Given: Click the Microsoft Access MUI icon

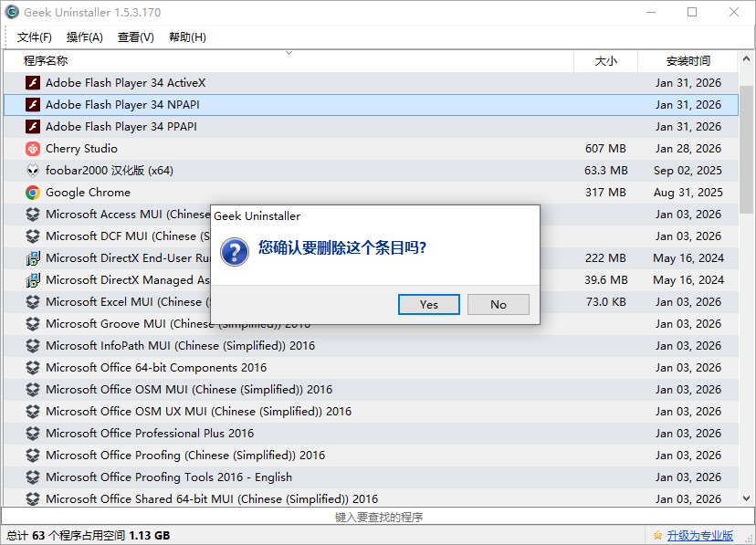Looking at the screenshot, I should pyautogui.click(x=31, y=214).
